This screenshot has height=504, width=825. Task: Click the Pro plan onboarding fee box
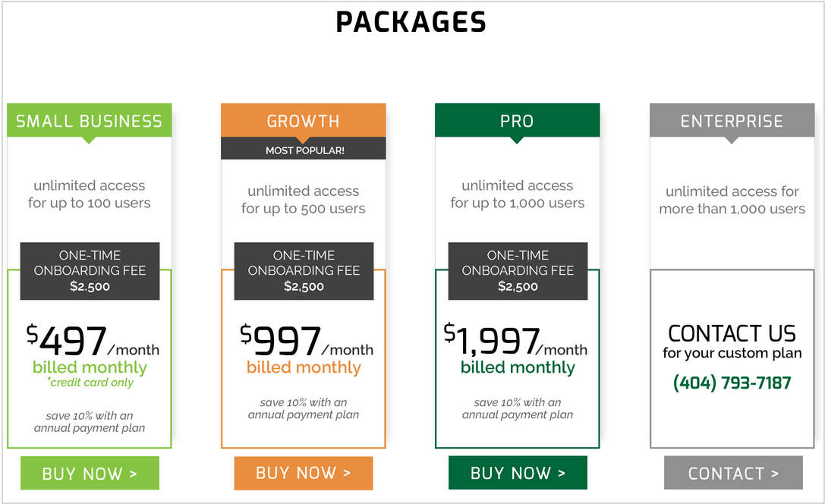pyautogui.click(x=518, y=271)
